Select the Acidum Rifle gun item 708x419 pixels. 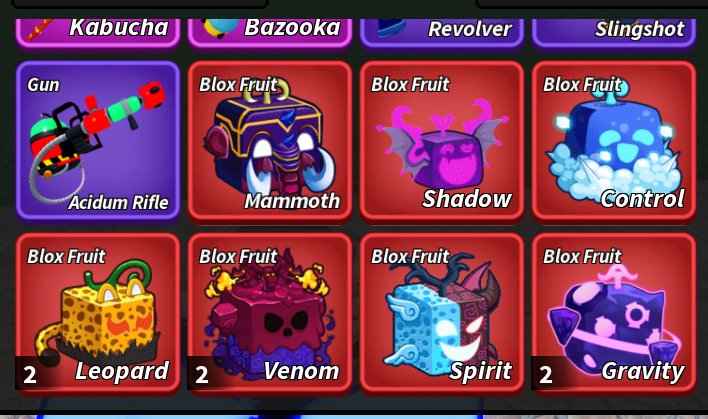click(x=98, y=141)
